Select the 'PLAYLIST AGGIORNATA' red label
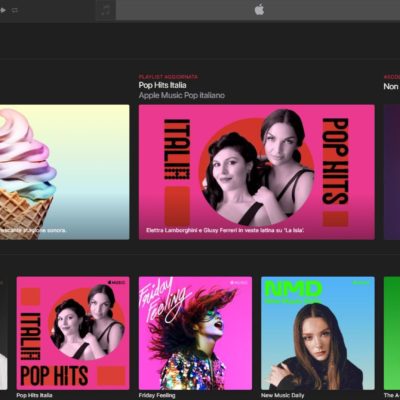This screenshot has width=400, height=400. pyautogui.click(x=168, y=77)
